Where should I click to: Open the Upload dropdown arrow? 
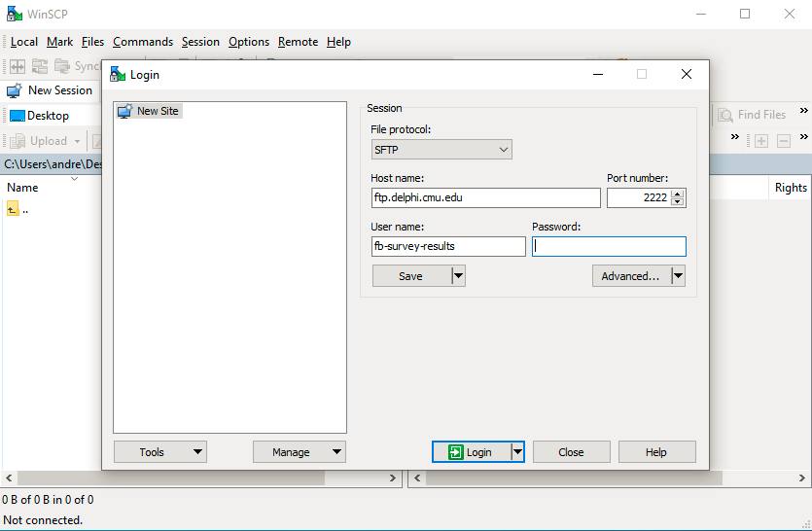coord(77,141)
